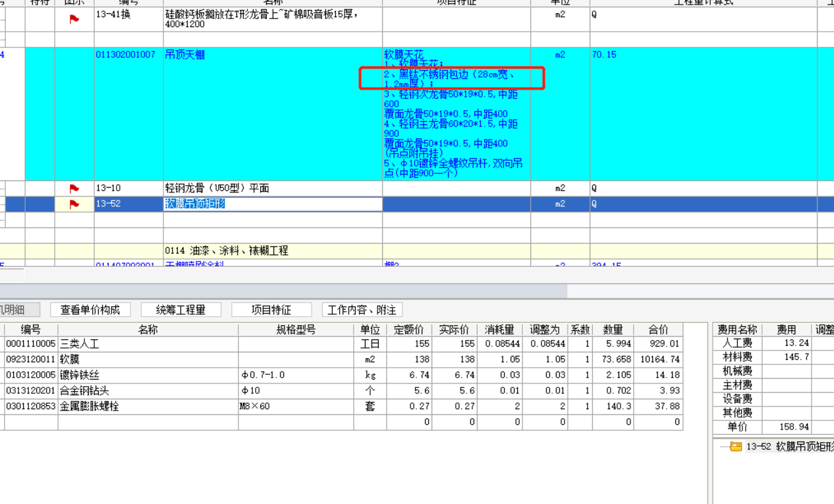834x504 pixels.
Task: Click quantity value 70.15
Action: (x=604, y=55)
